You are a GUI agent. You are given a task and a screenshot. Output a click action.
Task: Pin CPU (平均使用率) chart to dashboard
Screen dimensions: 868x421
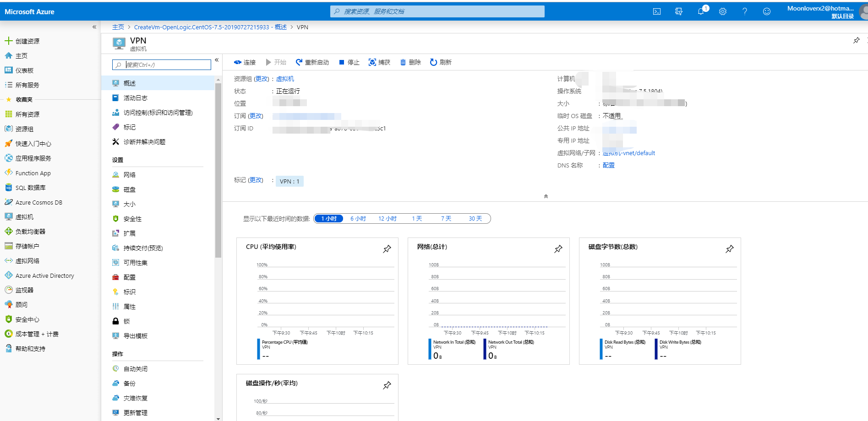click(x=387, y=249)
